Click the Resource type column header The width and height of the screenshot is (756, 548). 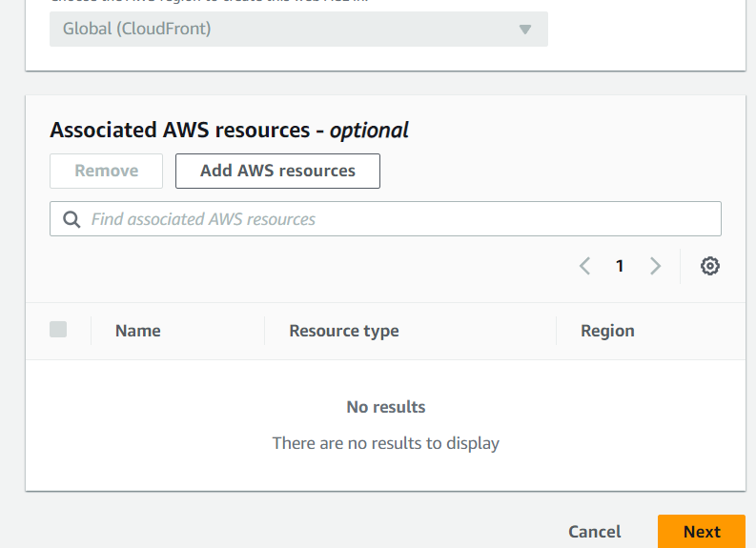[x=344, y=331]
